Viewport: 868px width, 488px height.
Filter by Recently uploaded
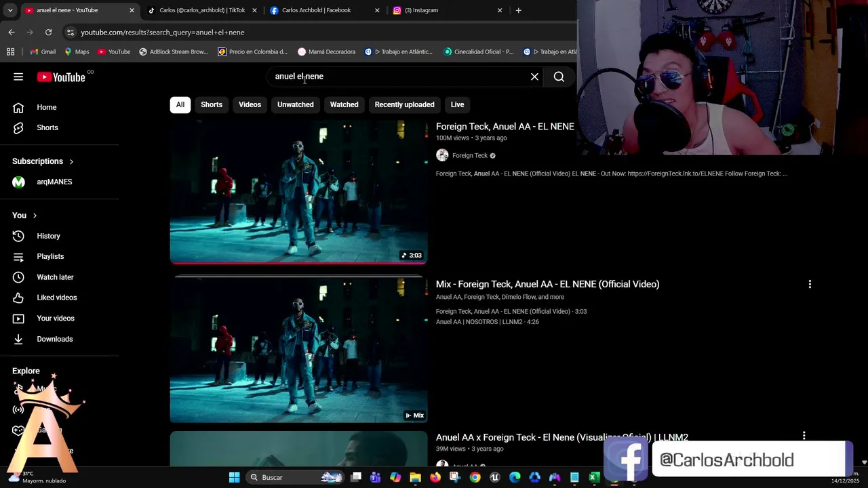404,104
